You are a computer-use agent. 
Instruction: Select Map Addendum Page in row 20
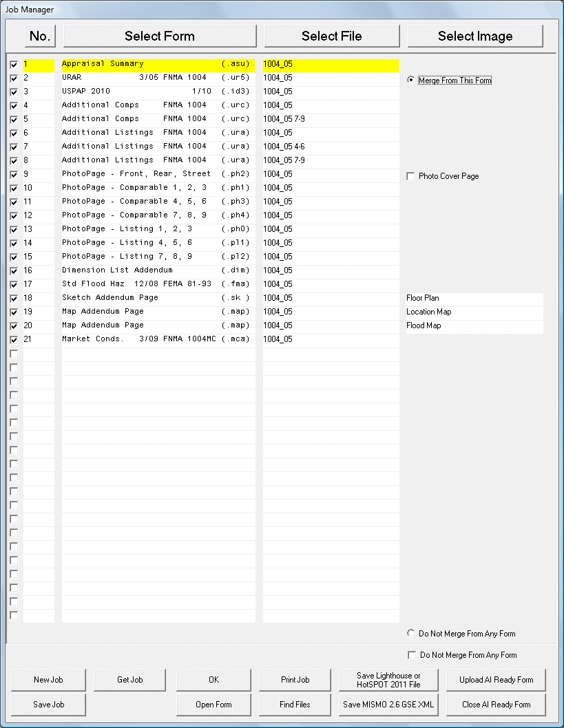pos(158,325)
